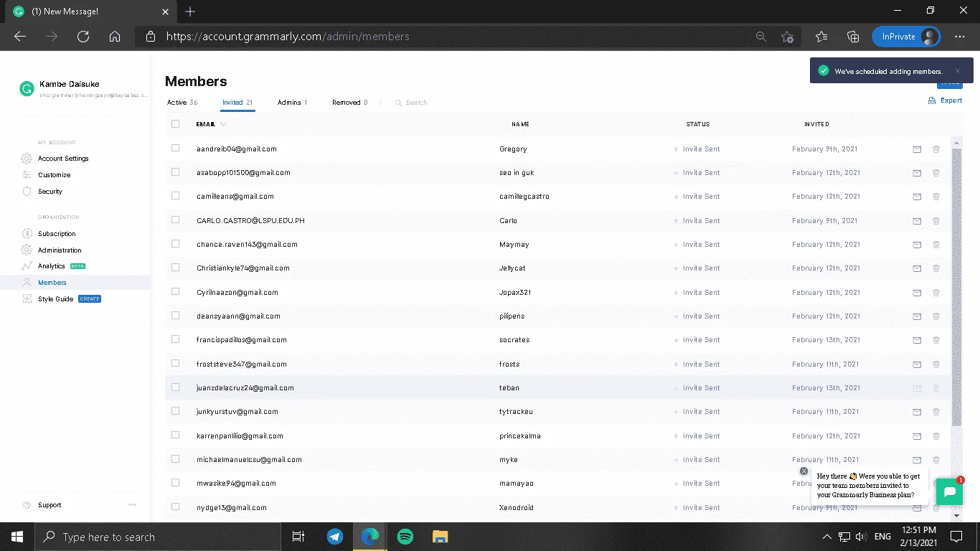Select the deansyaann@gmail.com row checkbox

pyautogui.click(x=176, y=316)
